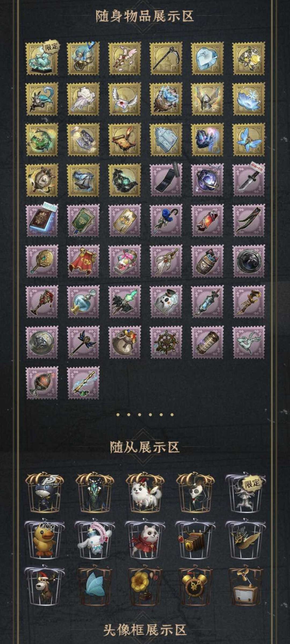The height and width of the screenshot is (644, 290).
Task: Select the flip phone accessory stamp
Action: 166,180
